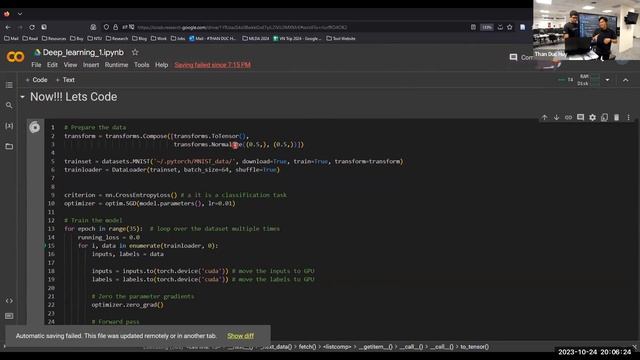The height and width of the screenshot is (360, 640).
Task: Open the Blog bookmarks folder
Action: [x=140, y=38]
